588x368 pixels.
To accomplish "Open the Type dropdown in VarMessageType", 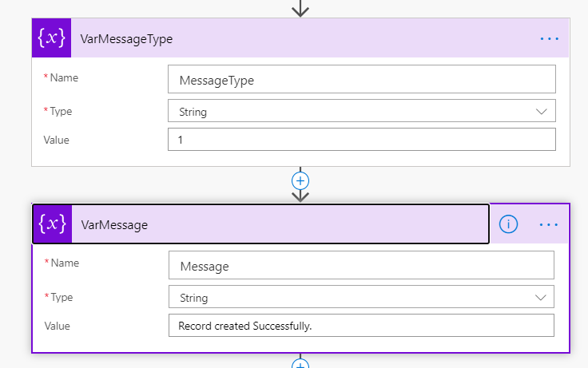I will point(362,110).
